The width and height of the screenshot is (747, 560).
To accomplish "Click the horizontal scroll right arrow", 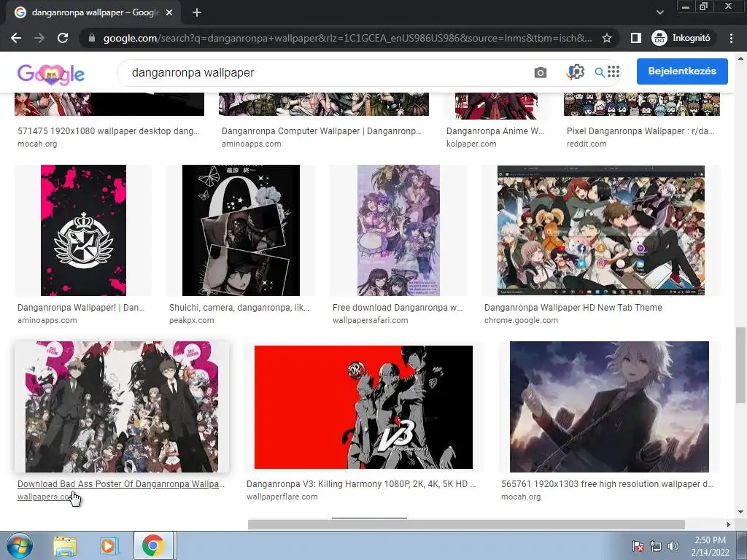I will (728, 524).
